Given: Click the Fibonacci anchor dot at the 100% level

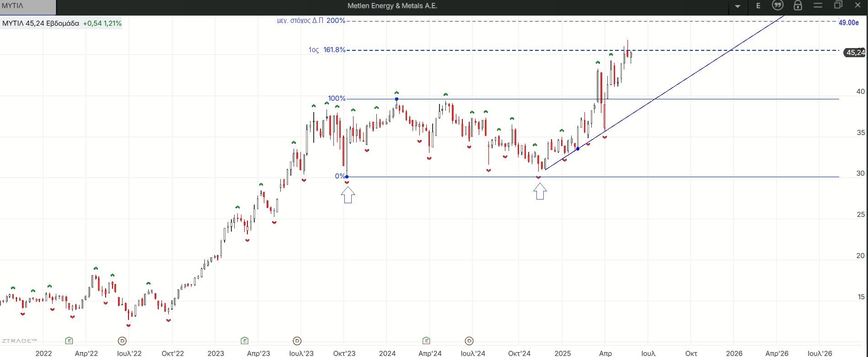Looking at the screenshot, I should coord(396,99).
